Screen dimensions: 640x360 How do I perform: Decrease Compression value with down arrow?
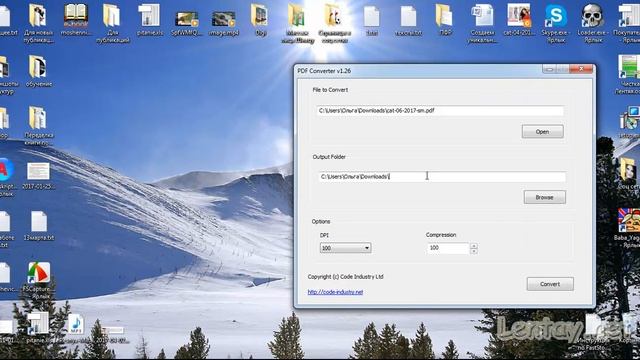(473, 251)
